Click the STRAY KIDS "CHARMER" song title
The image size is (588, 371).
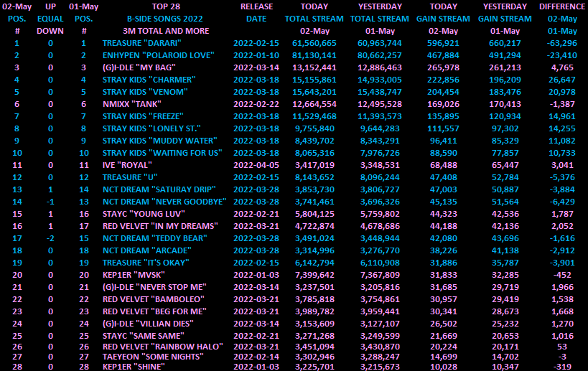click(149, 80)
